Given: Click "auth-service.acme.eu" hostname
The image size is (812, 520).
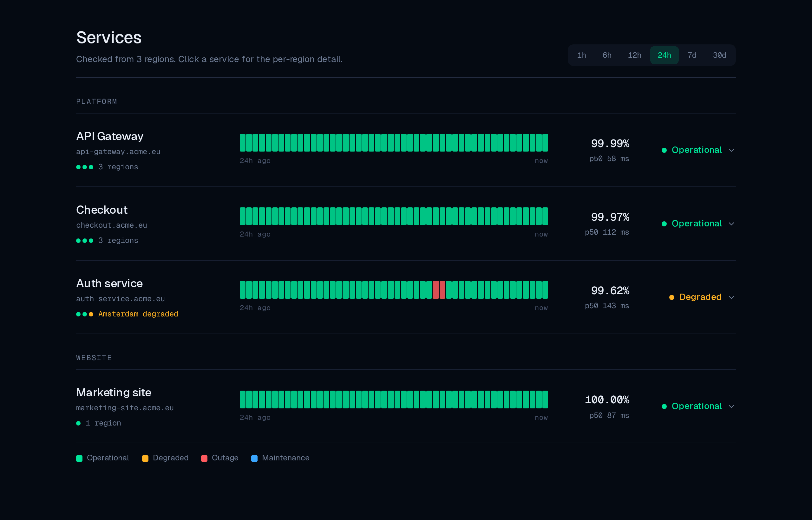Looking at the screenshot, I should [120, 299].
